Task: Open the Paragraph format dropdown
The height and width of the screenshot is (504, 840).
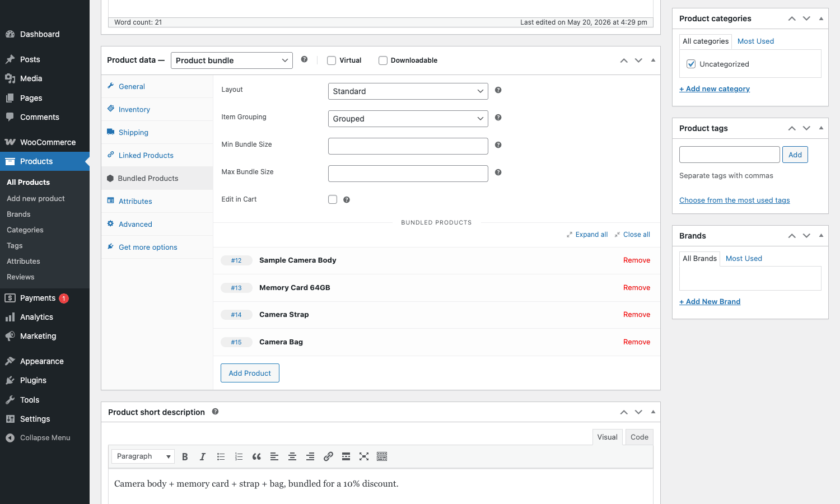Action: tap(143, 456)
